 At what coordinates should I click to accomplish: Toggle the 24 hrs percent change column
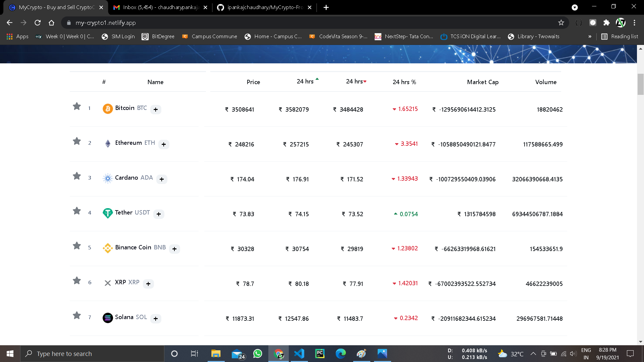click(404, 82)
